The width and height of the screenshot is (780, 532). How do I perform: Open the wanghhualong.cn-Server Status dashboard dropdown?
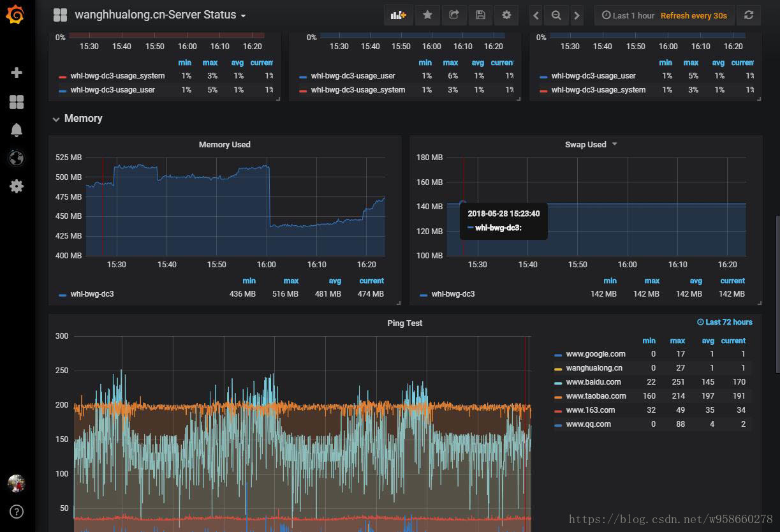click(160, 15)
